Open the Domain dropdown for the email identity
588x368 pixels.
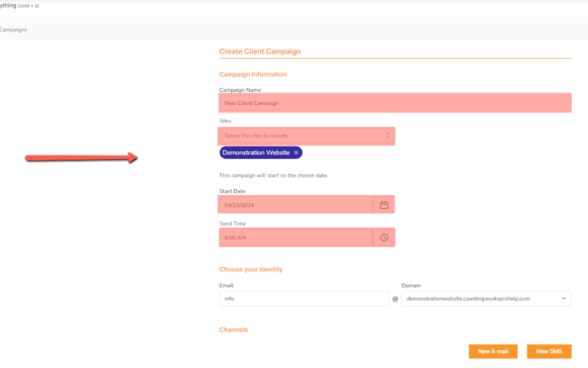[x=486, y=298]
